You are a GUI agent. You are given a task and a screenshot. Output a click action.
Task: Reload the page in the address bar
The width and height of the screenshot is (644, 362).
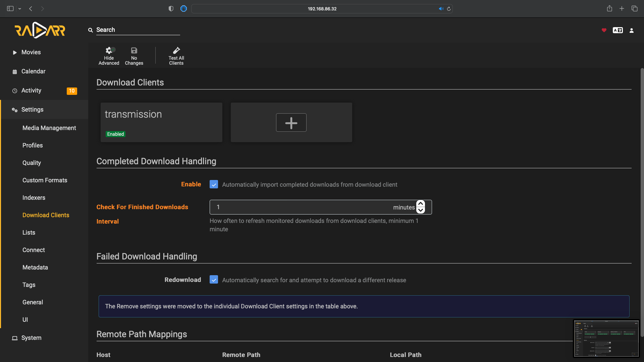(448, 9)
